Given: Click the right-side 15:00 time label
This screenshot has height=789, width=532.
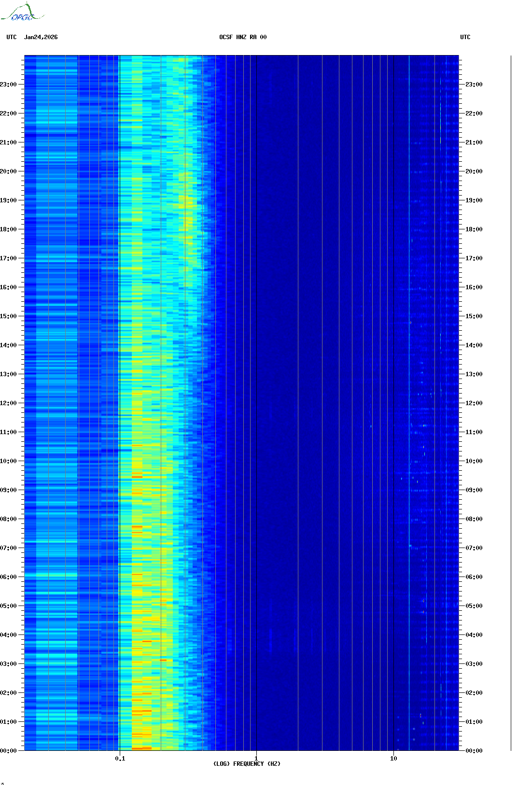Looking at the screenshot, I should [474, 316].
